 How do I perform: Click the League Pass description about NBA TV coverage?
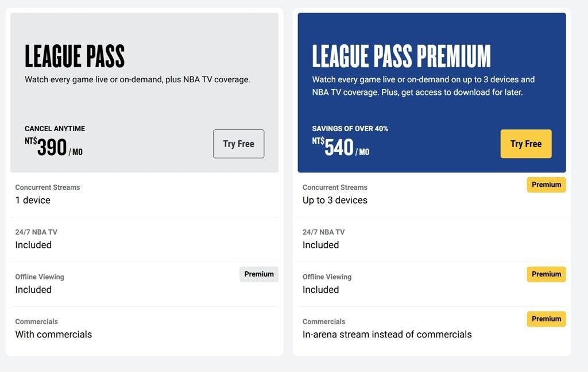pyautogui.click(x=137, y=80)
